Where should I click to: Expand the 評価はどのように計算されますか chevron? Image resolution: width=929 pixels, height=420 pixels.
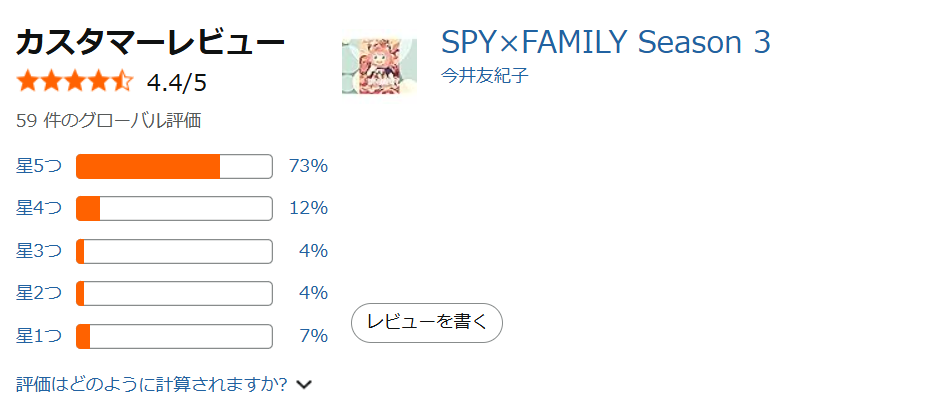pos(305,384)
